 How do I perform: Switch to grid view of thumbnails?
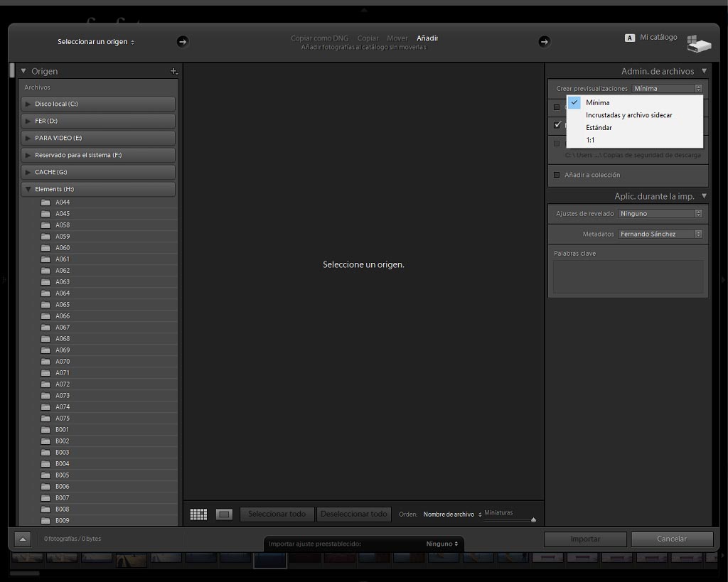click(x=199, y=514)
